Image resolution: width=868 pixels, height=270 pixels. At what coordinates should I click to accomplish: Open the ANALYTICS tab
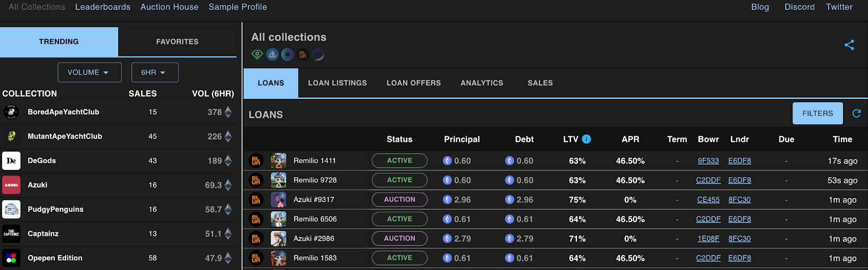(482, 83)
